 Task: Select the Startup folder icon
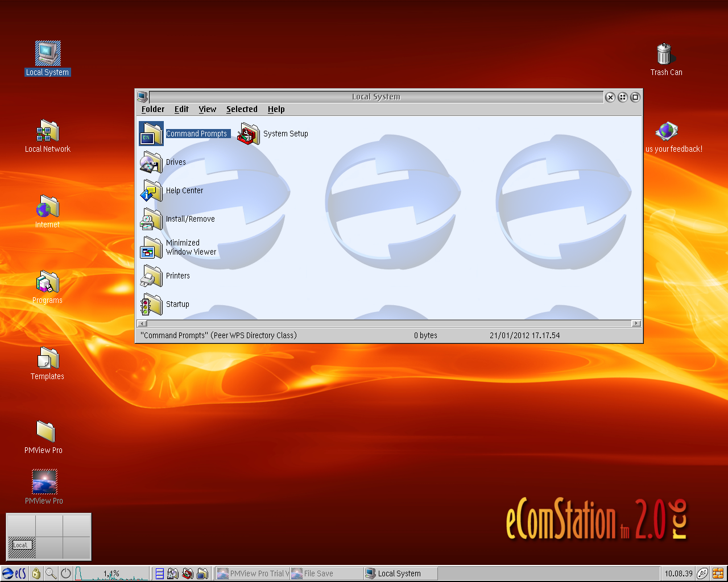coord(151,305)
